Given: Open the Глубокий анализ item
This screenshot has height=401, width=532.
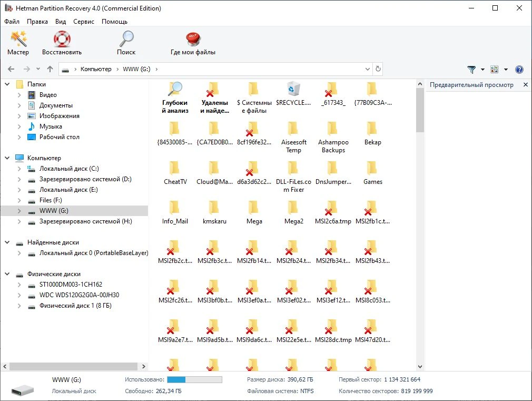Looking at the screenshot, I should (x=175, y=98).
